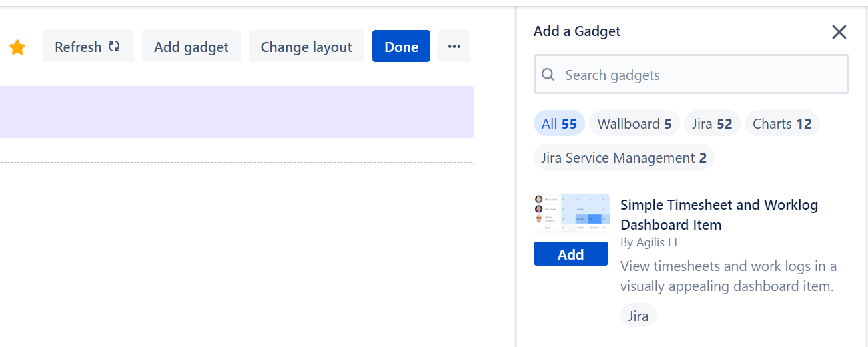This screenshot has height=347, width=868.
Task: Focus the Search gadgets field
Action: pos(699,75)
